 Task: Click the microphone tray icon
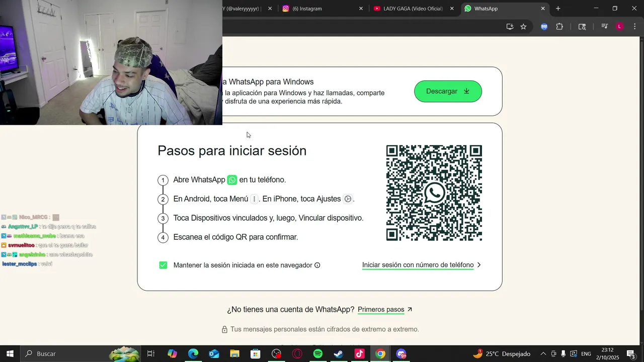click(563, 354)
